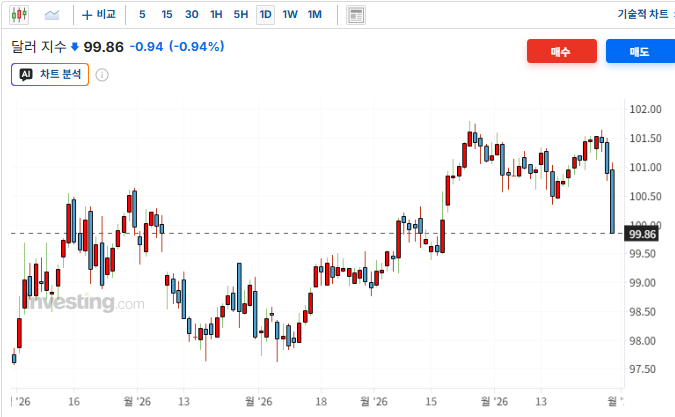The width and height of the screenshot is (675, 417).
Task: Switch to the area chart type icon
Action: (52, 15)
